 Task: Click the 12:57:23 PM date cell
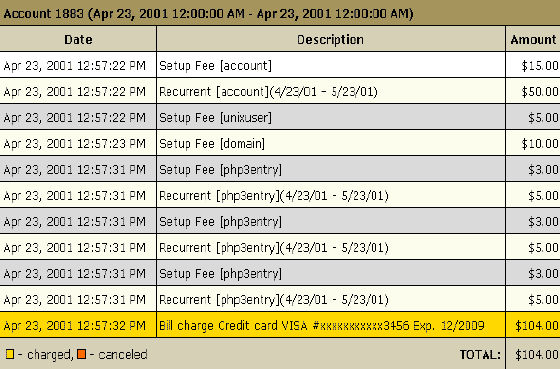tap(75, 144)
